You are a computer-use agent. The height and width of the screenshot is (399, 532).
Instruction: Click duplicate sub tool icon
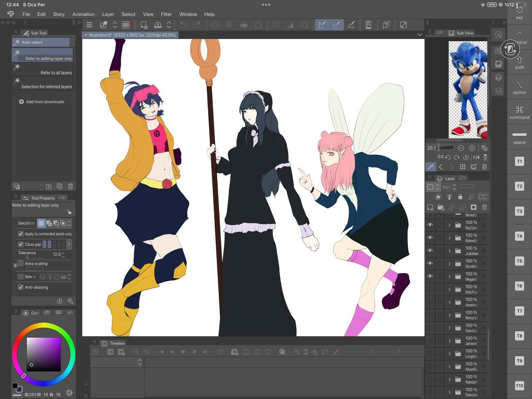59,186
